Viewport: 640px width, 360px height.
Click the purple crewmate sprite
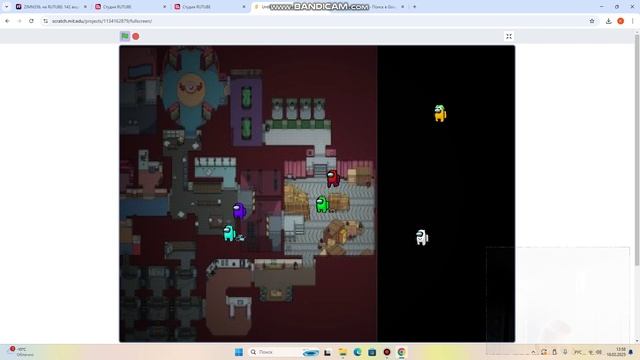click(239, 211)
